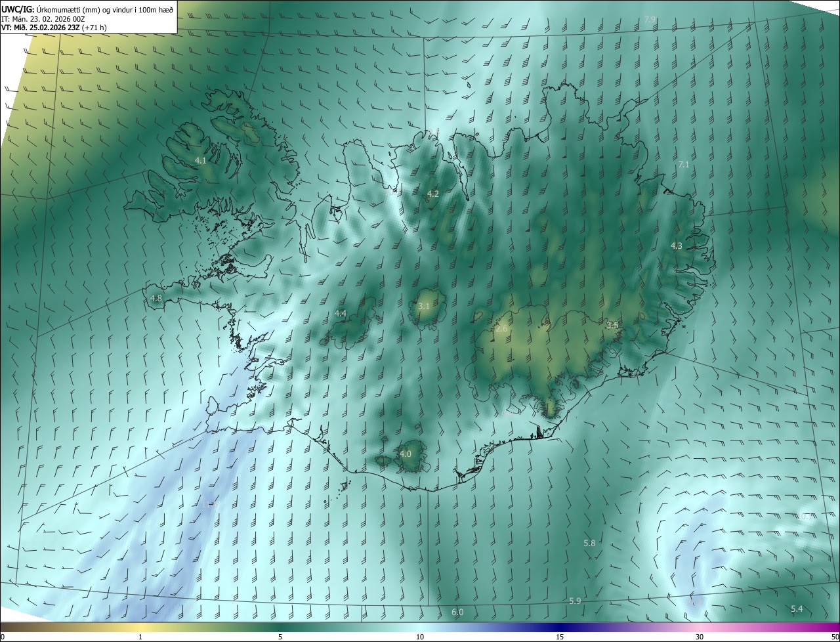Image resolution: width=840 pixels, height=642 pixels.
Task: Click the 5.4 value label over the ocean
Action: click(797, 609)
